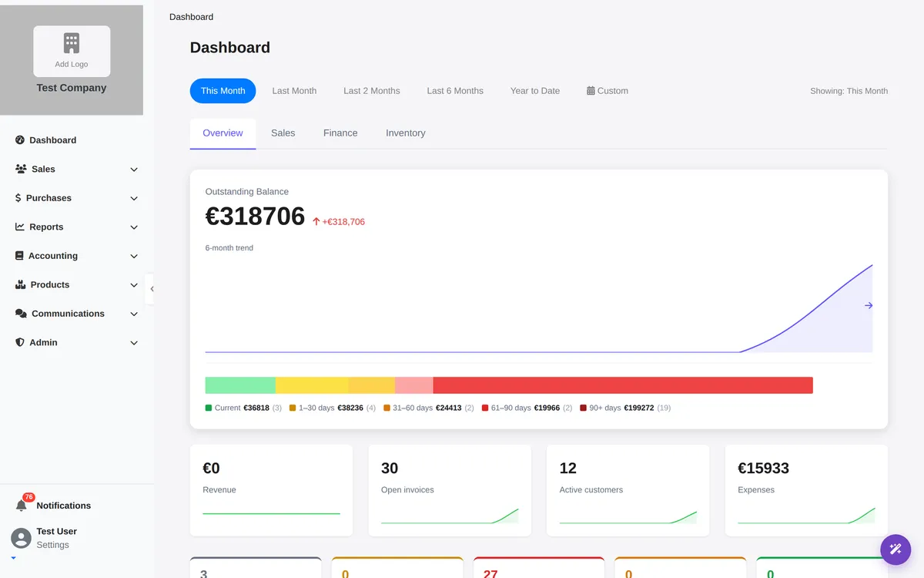Expand the Sales menu chevron
Image resolution: width=924 pixels, height=578 pixels.
point(134,170)
